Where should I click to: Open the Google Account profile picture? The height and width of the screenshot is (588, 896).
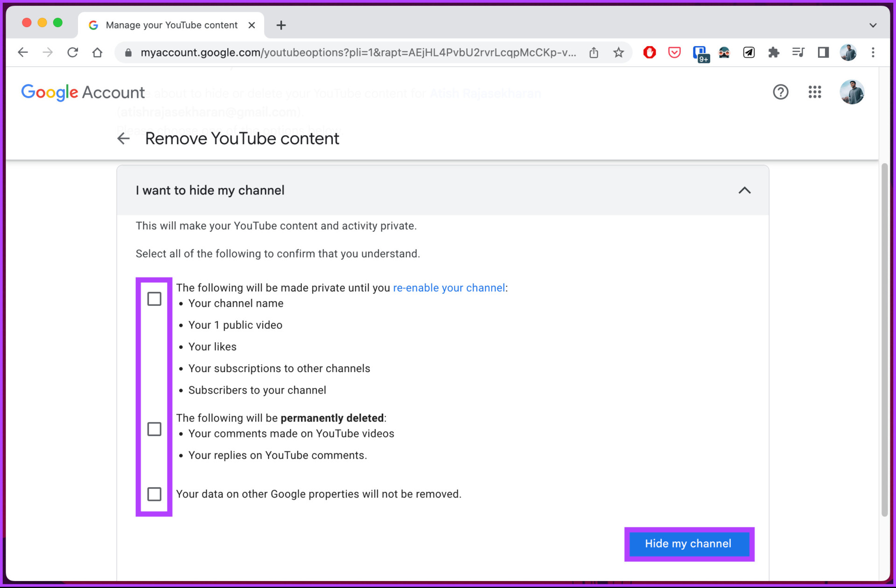[x=852, y=92]
